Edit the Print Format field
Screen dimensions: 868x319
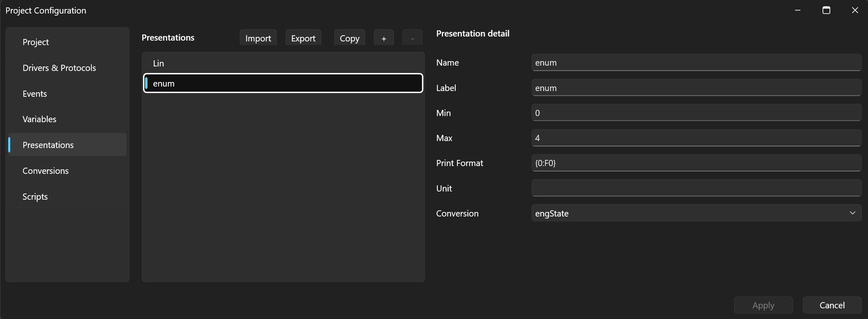(696, 163)
